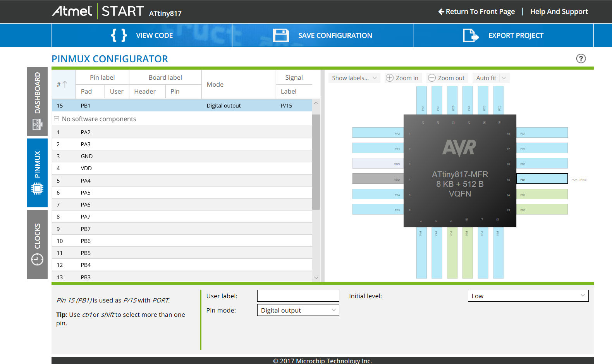Open the Dashboard side tab

click(37, 101)
